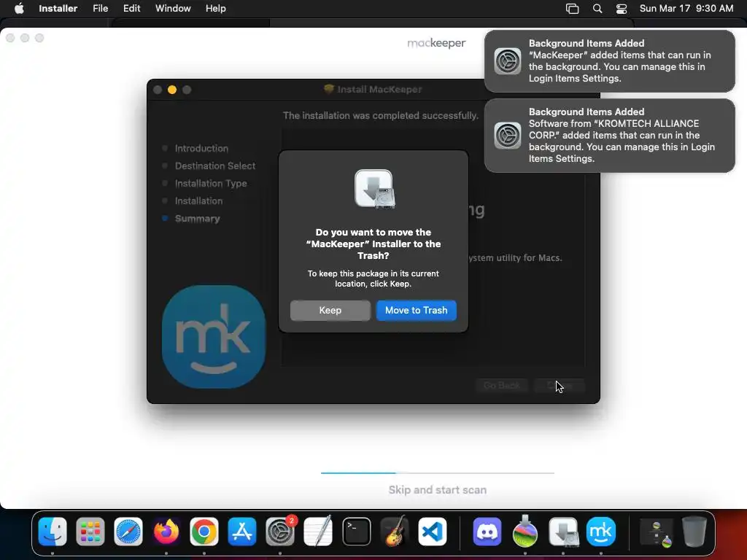Open Spotlight search in the menu bar
Image resolution: width=747 pixels, height=560 pixels.
[x=597, y=9]
